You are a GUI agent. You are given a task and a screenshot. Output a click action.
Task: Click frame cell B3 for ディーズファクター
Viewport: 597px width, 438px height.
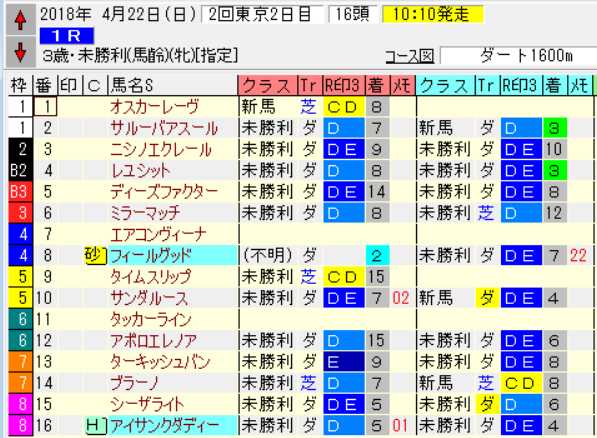point(20,192)
